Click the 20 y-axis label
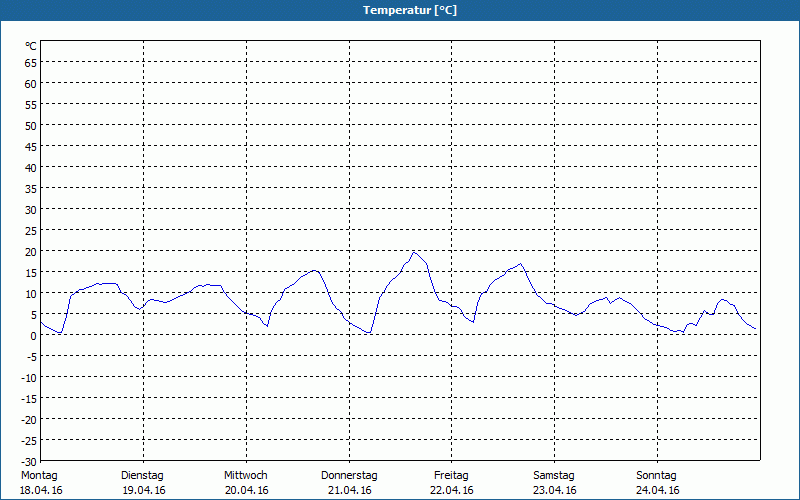800x500 pixels. click(31, 252)
